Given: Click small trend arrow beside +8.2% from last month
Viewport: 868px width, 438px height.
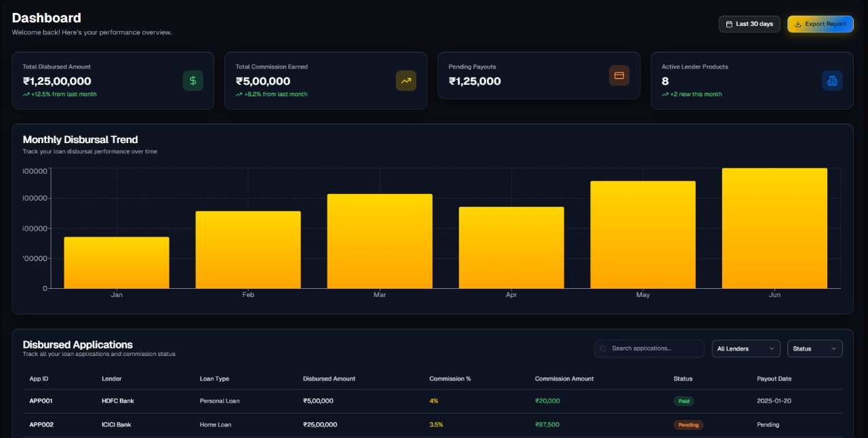Looking at the screenshot, I should [239, 94].
